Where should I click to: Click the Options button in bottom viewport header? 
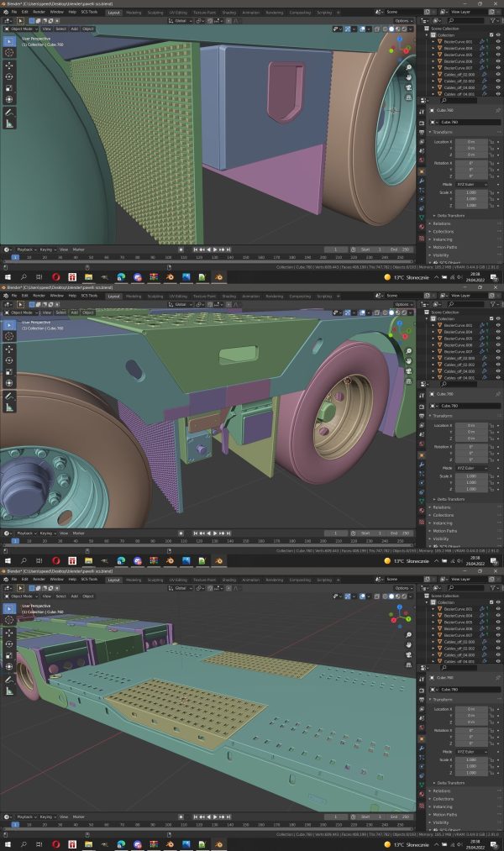coord(402,588)
